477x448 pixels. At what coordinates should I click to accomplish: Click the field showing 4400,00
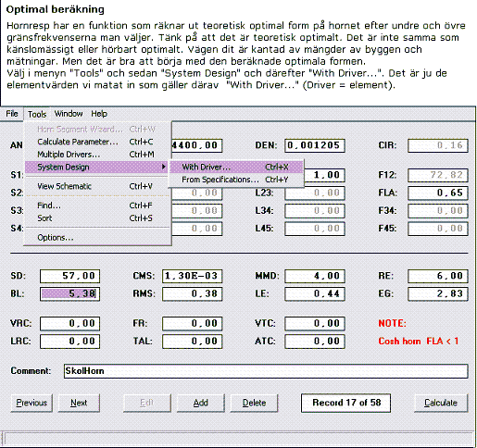point(196,145)
